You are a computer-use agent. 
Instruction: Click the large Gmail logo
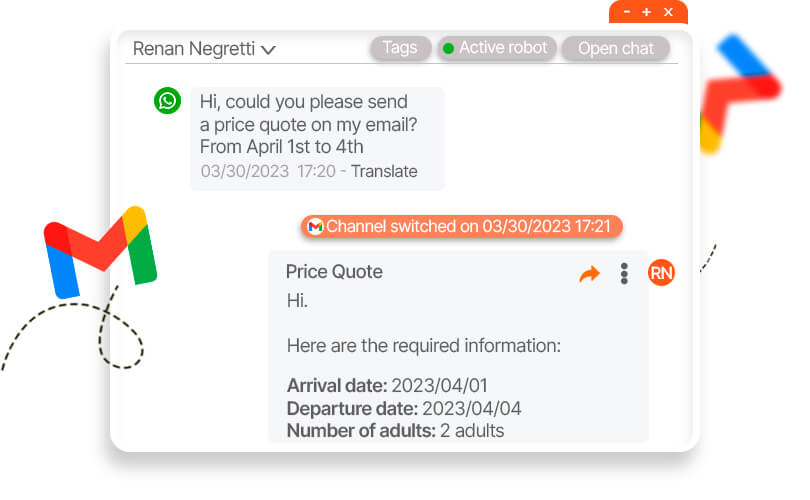(100, 250)
